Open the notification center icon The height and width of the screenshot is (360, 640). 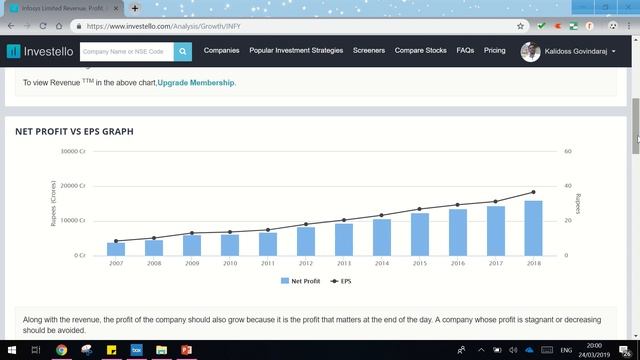pos(624,350)
